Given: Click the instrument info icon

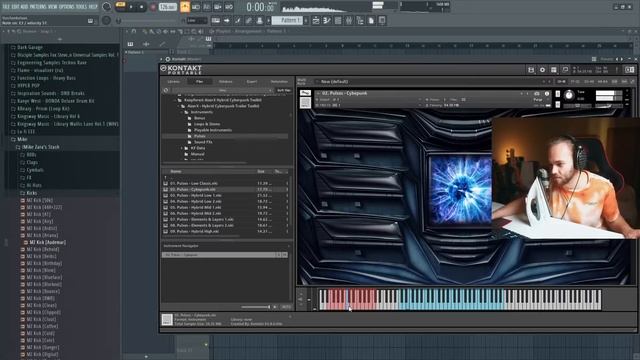Looking at the screenshot, I should 547,93.
